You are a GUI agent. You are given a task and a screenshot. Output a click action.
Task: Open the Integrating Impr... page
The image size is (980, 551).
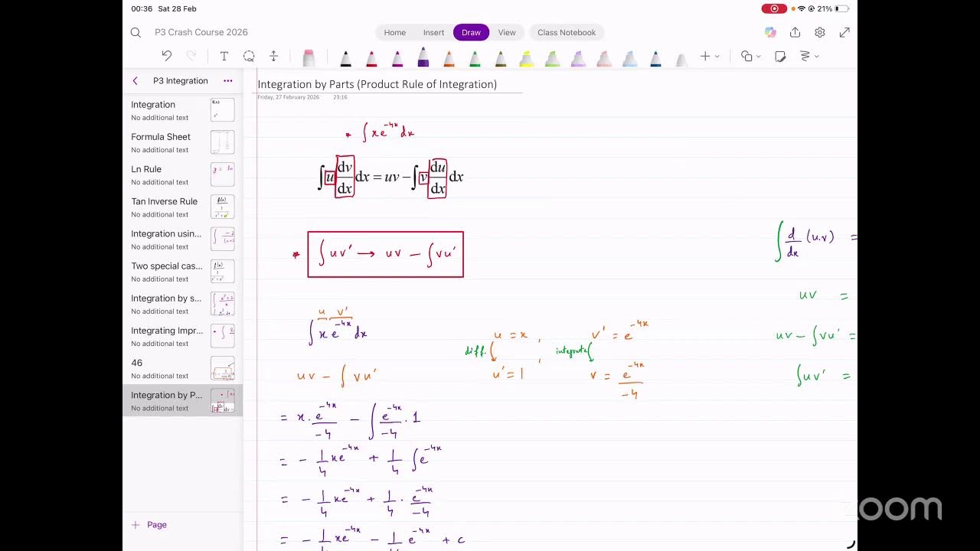[x=183, y=336]
